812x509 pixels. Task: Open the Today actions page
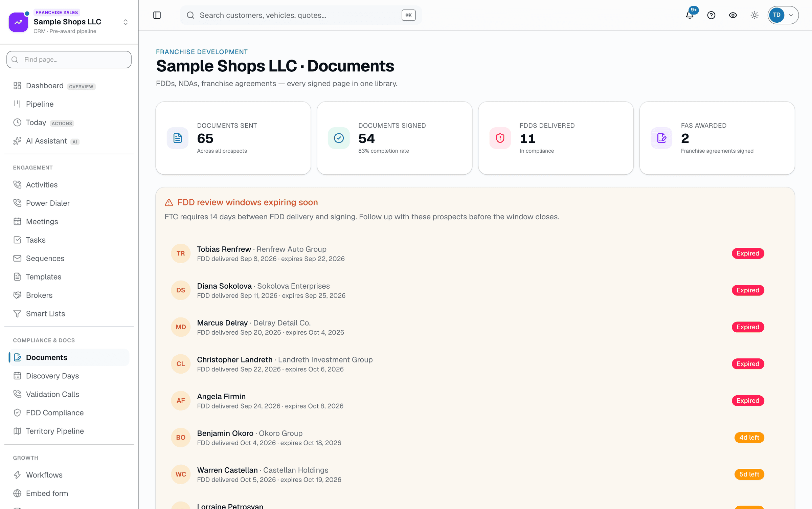coord(69,123)
